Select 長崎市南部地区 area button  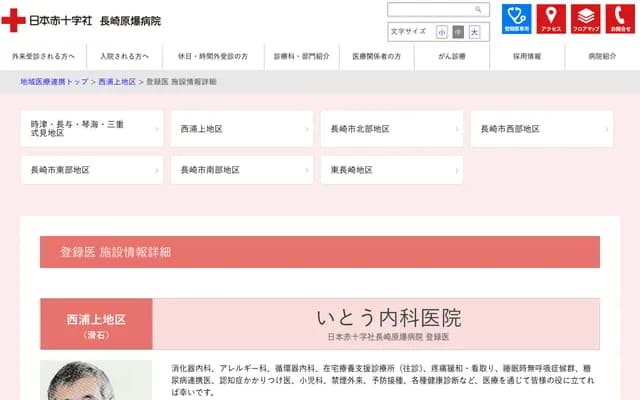pos(242,170)
